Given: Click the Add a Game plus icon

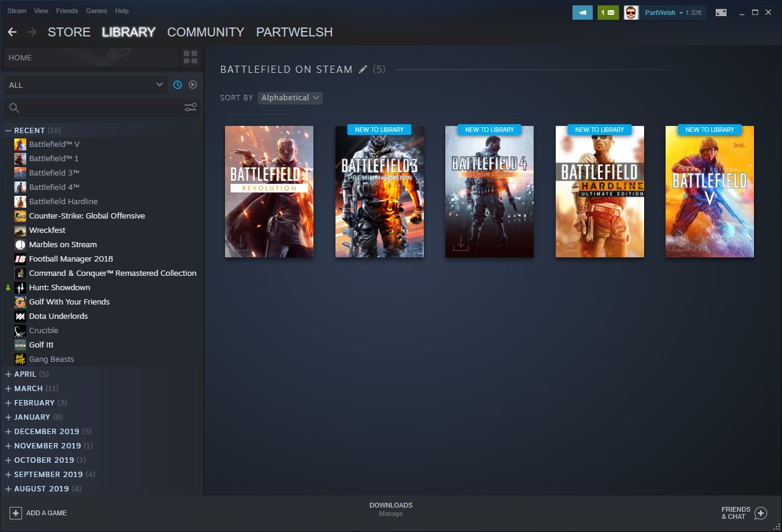Looking at the screenshot, I should (x=16, y=513).
